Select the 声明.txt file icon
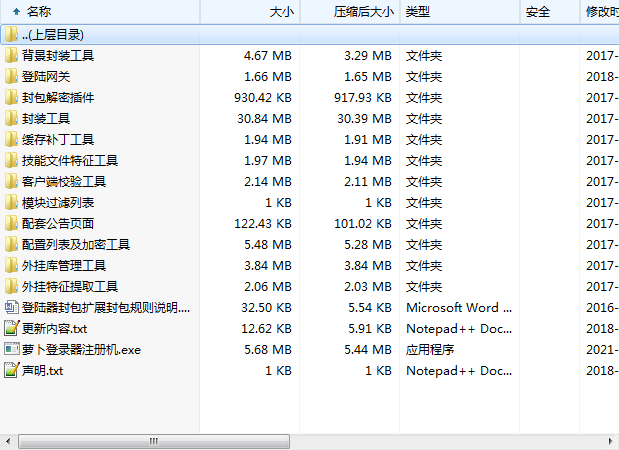The height and width of the screenshot is (450, 619). point(11,371)
